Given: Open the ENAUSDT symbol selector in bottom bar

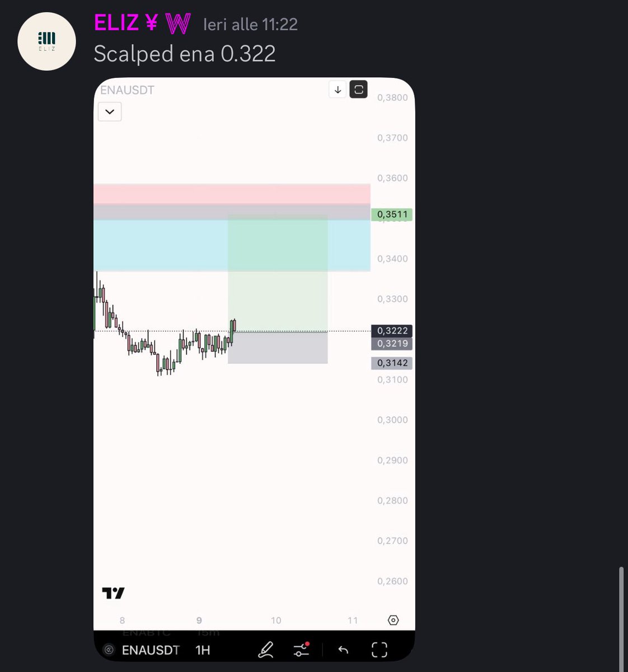Looking at the screenshot, I should click(x=151, y=650).
